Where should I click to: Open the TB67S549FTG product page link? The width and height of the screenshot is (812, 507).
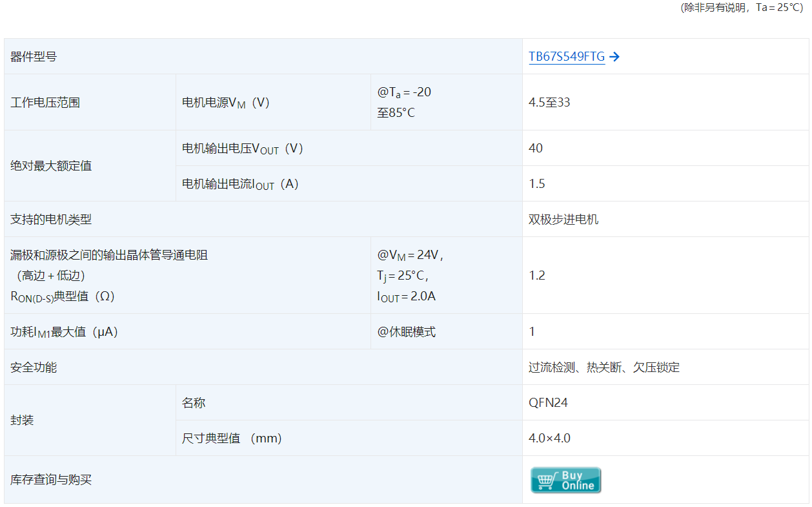(566, 56)
